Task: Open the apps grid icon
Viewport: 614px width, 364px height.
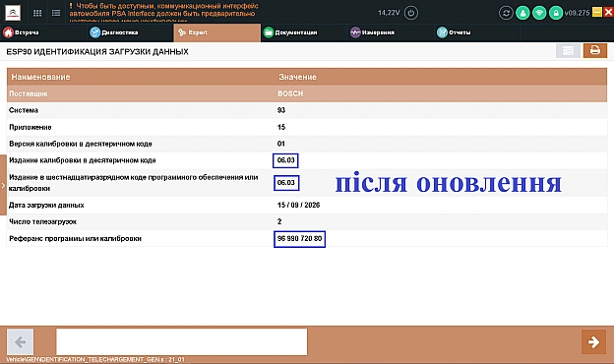Action: coord(37,13)
